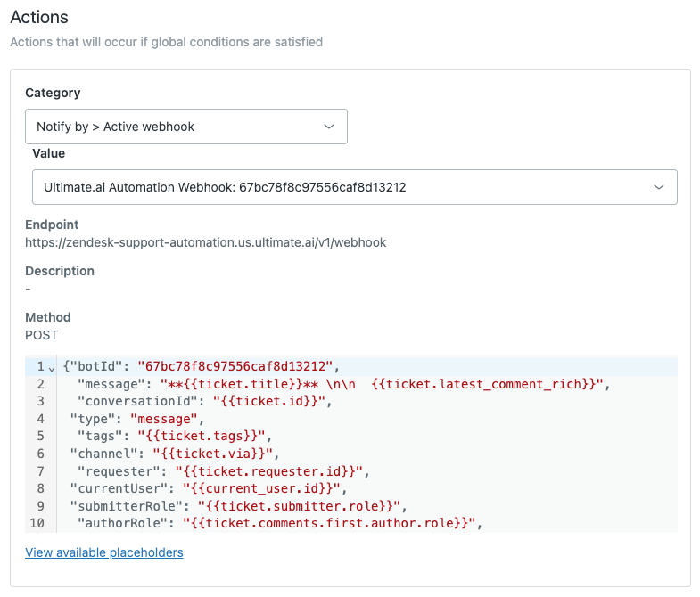This screenshot has height=597, width=700.
Task: Click the webhook endpoint URL text
Action: (x=205, y=242)
